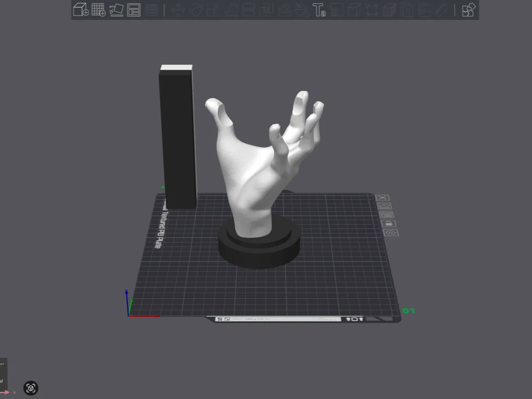Select the Cut tool

click(250, 10)
